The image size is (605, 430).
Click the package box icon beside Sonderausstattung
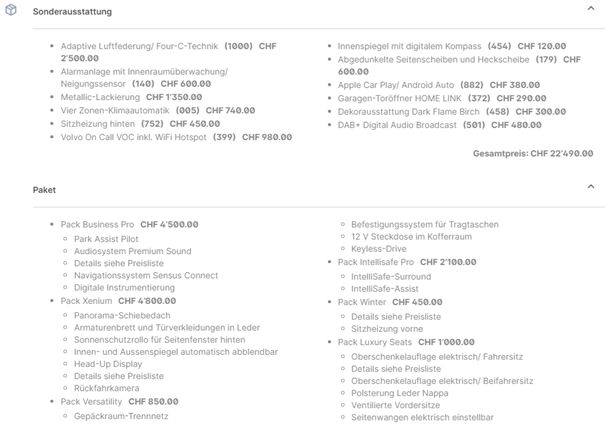[x=10, y=11]
